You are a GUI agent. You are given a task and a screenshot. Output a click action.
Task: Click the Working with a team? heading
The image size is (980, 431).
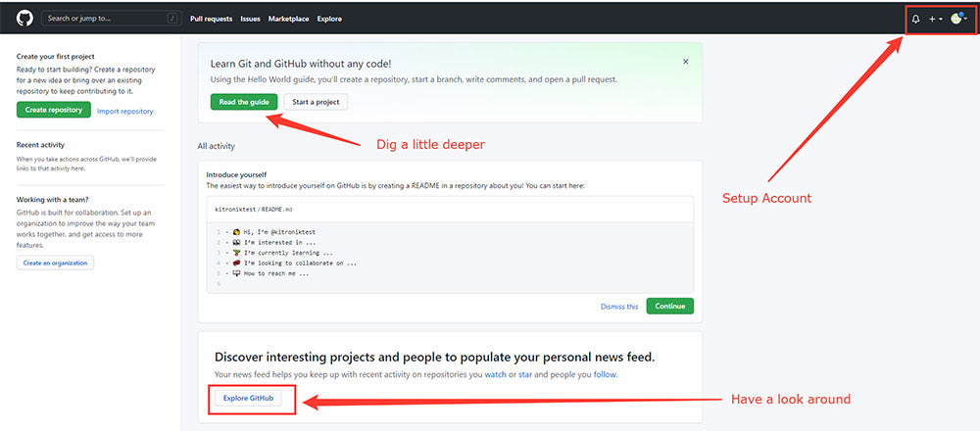[x=53, y=200]
